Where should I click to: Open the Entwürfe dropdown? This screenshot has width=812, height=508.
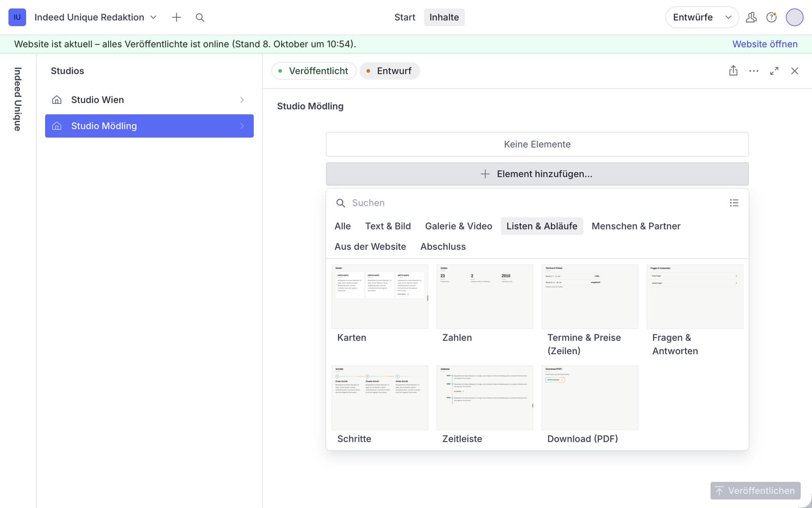(702, 17)
